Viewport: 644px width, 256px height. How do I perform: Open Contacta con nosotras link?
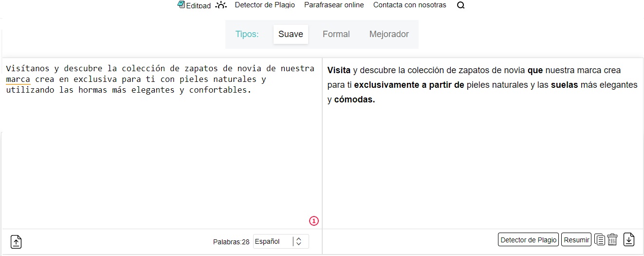tap(409, 5)
